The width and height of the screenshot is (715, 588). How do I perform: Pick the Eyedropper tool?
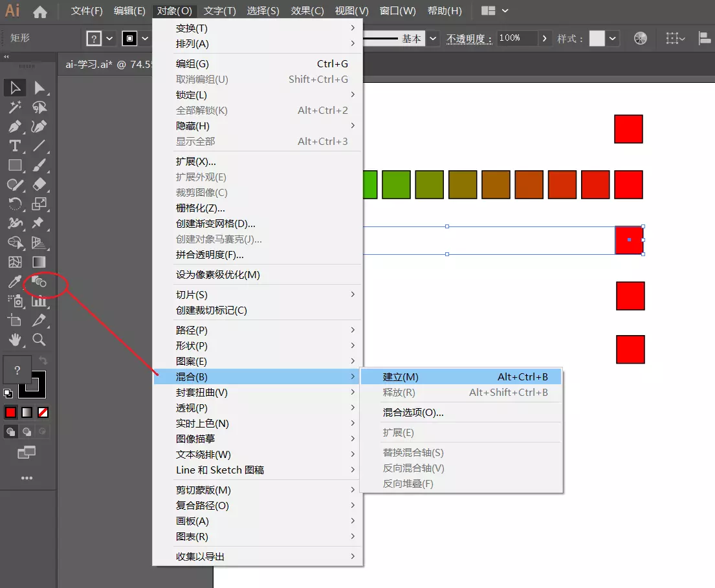click(x=14, y=282)
